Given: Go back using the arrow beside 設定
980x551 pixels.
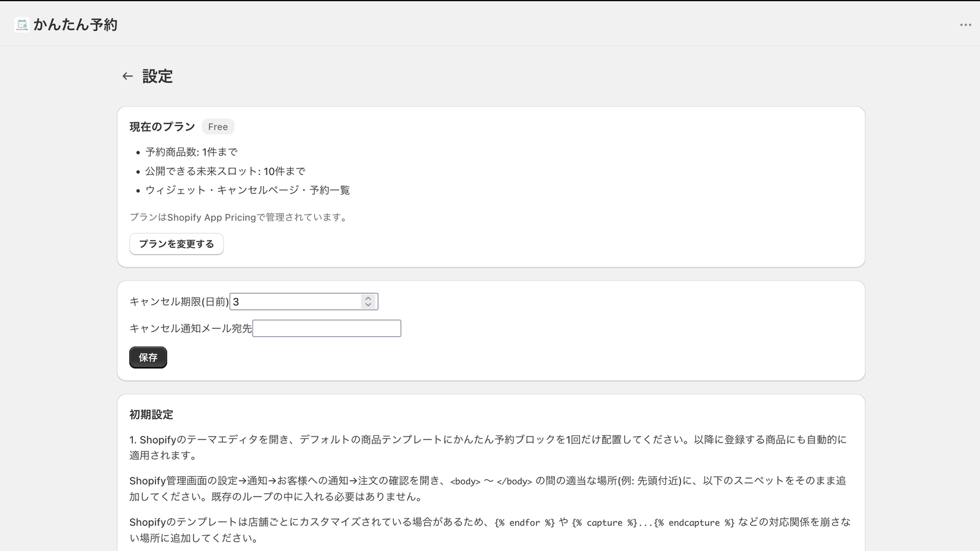Looking at the screenshot, I should coord(127,76).
